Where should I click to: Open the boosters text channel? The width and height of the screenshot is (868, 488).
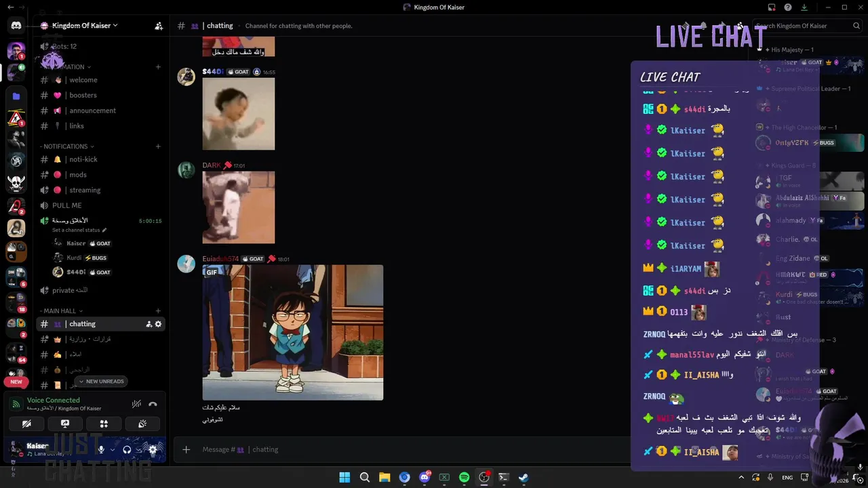(x=102, y=96)
